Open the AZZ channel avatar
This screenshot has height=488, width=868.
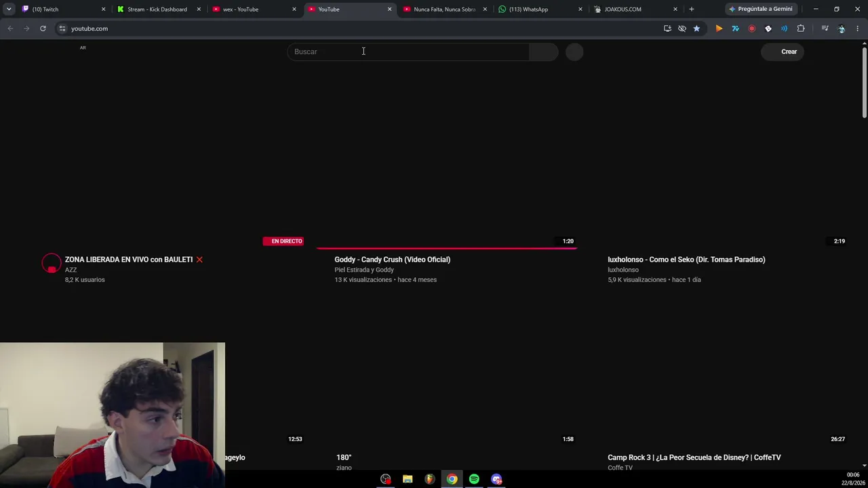point(52,263)
